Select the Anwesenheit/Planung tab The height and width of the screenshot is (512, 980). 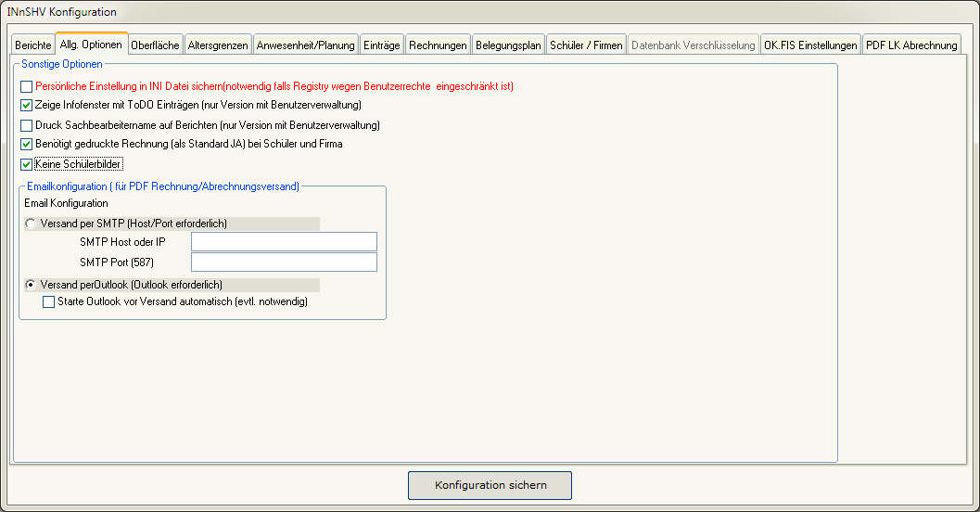(x=305, y=45)
